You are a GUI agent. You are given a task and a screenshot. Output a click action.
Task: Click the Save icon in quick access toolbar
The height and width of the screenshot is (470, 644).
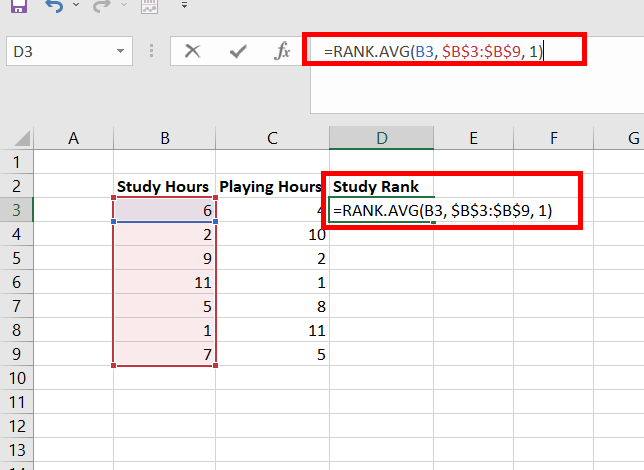pyautogui.click(x=18, y=5)
